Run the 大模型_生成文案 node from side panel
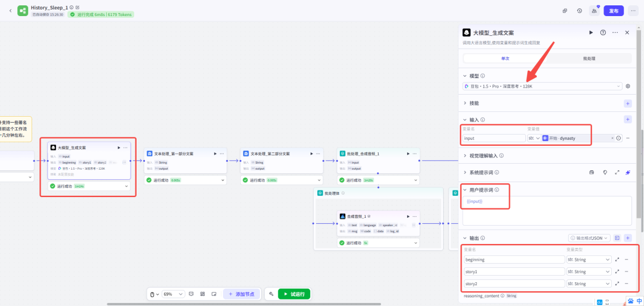The image size is (644, 306). (591, 32)
